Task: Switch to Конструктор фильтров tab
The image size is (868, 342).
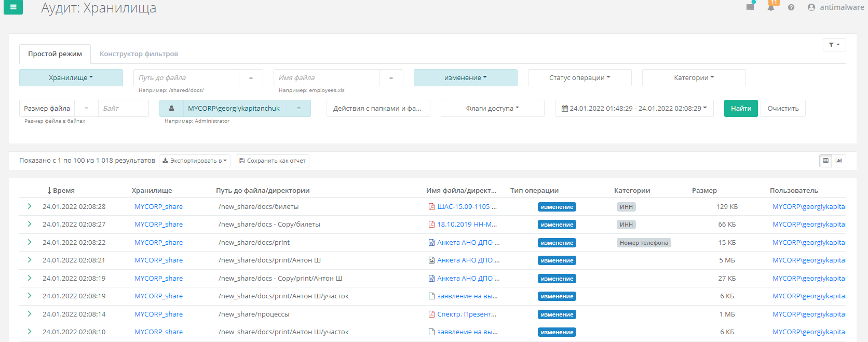Action: pyautogui.click(x=139, y=54)
